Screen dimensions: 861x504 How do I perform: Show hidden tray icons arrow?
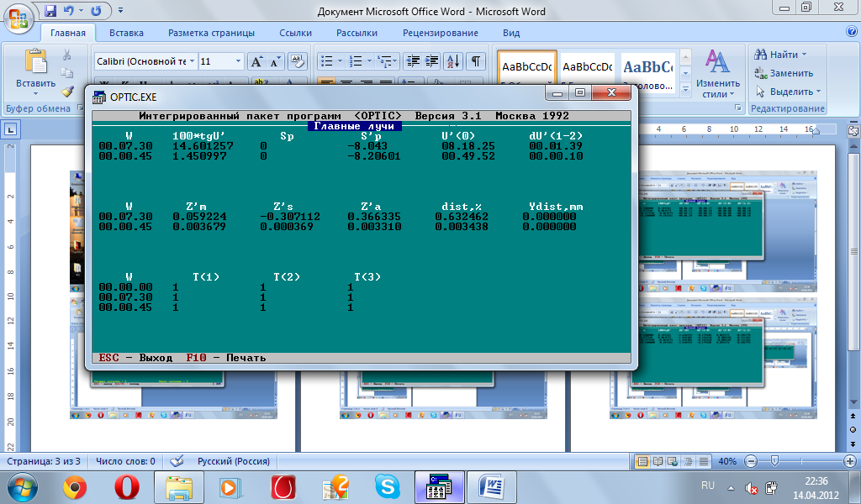(731, 487)
